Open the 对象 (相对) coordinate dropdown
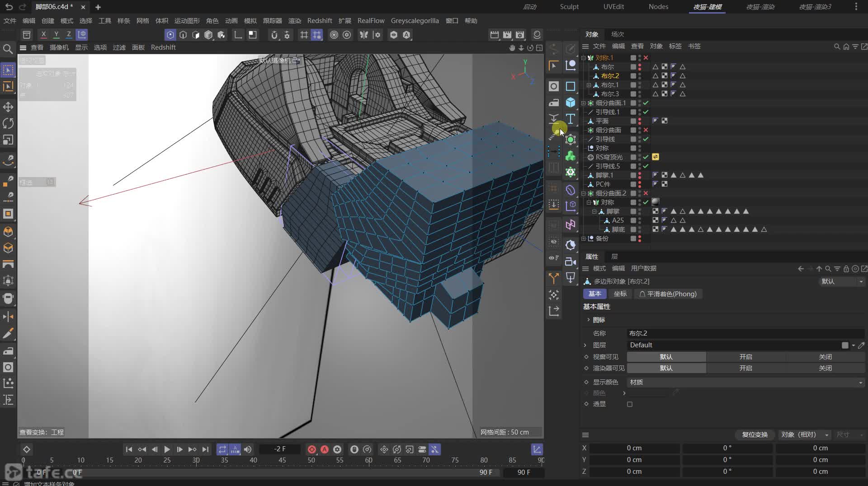 pos(804,435)
